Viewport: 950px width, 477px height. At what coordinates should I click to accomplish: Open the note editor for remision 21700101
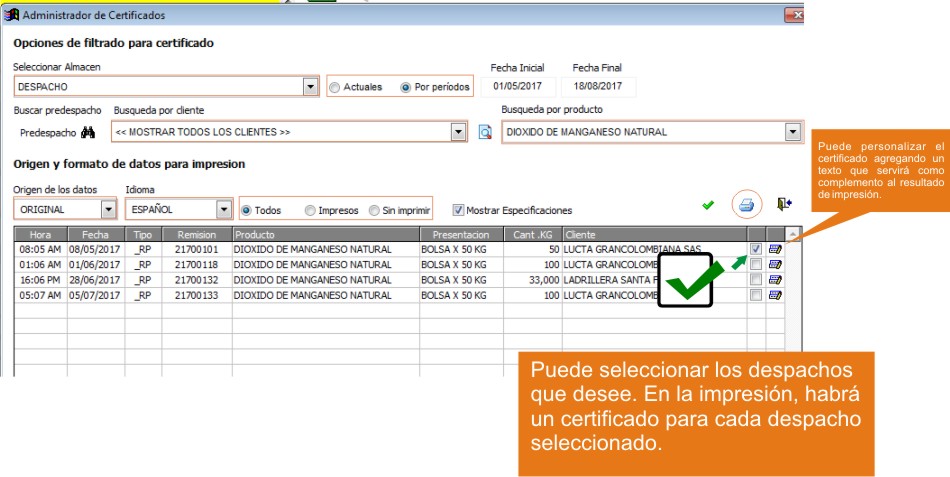click(x=775, y=249)
